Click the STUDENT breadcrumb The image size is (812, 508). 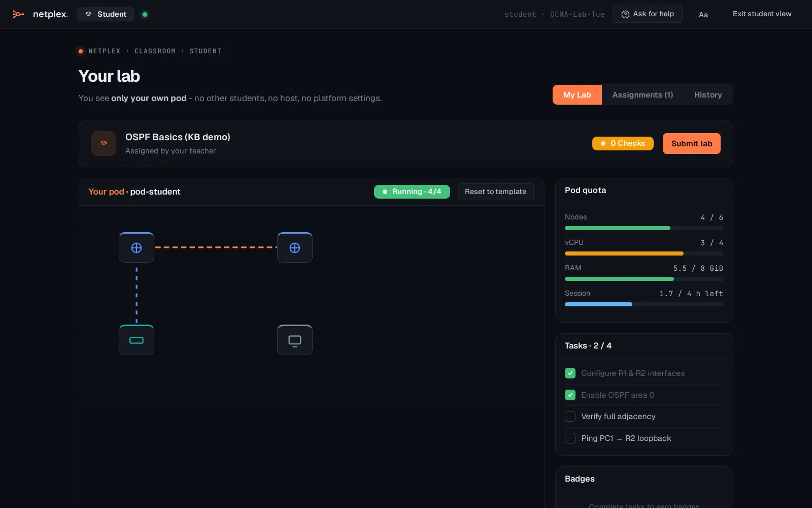point(206,51)
